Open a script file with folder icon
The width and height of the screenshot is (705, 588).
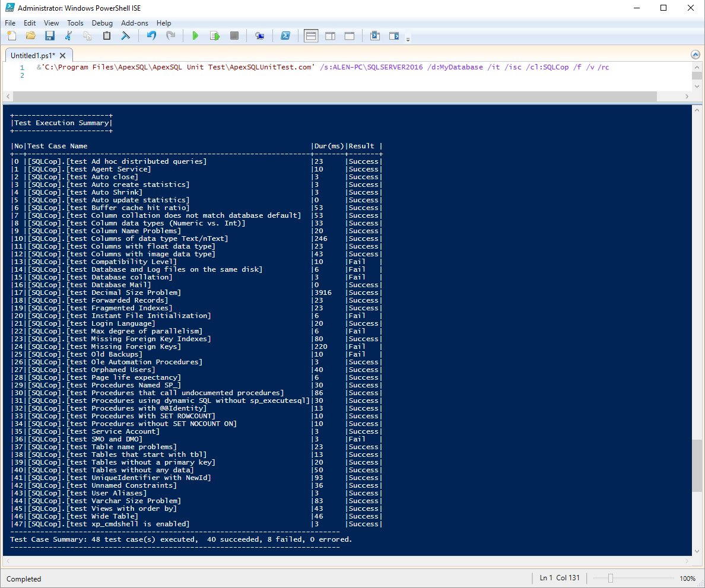[31, 36]
